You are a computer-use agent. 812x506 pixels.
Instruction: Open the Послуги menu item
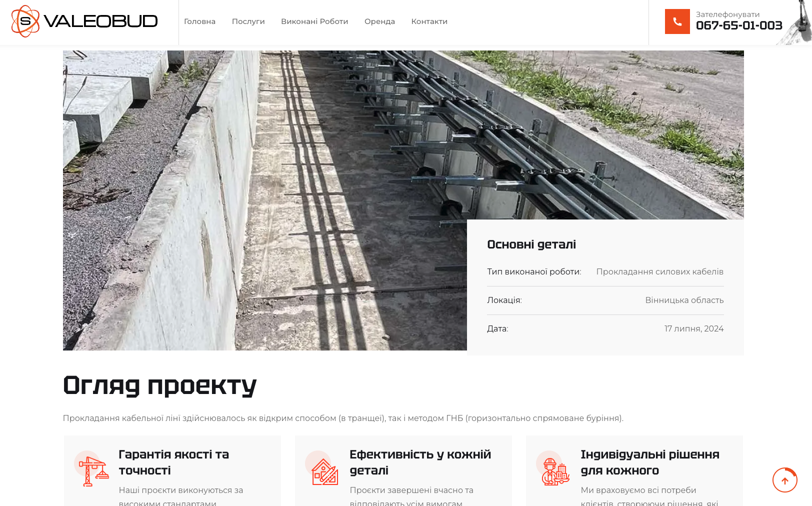pos(248,21)
